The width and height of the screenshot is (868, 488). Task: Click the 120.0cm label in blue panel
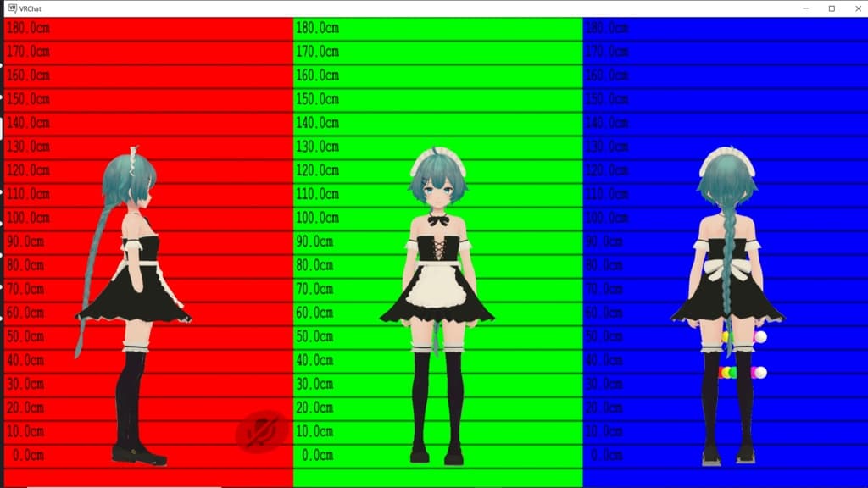point(607,170)
